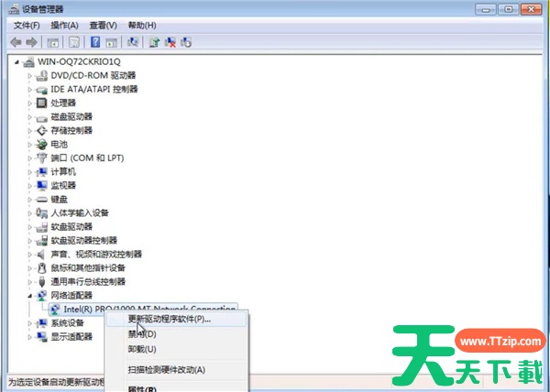Image resolution: width=550 pixels, height=392 pixels.
Task: Select the 通用串行总线控制器 label
Action: pos(88,282)
